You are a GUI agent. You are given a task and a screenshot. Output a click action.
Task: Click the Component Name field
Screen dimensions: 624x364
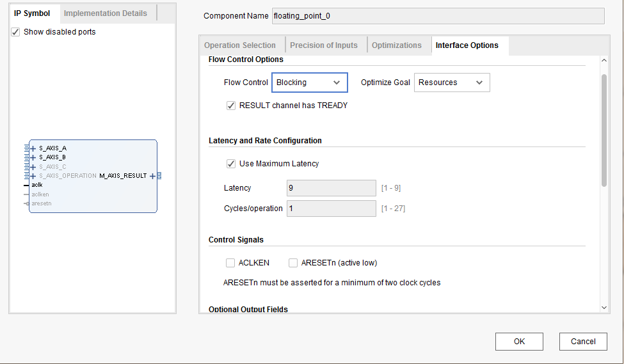[438, 16]
